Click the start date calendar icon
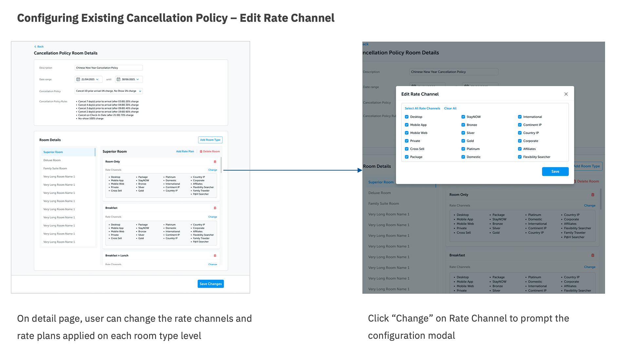This screenshot has width=629, height=364. 78,79
